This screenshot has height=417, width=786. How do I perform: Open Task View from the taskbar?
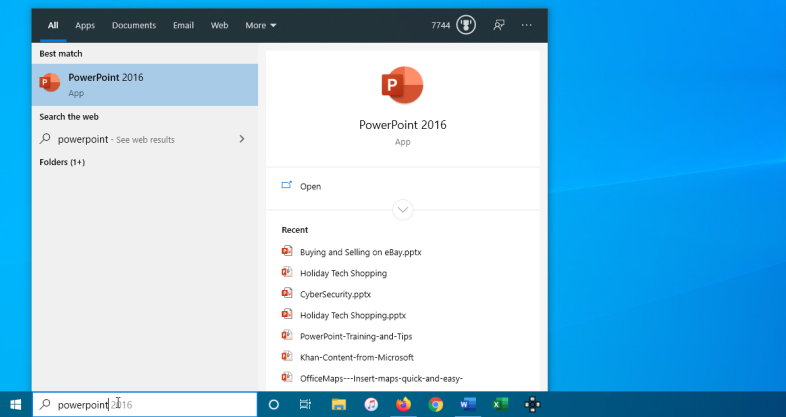click(305, 404)
